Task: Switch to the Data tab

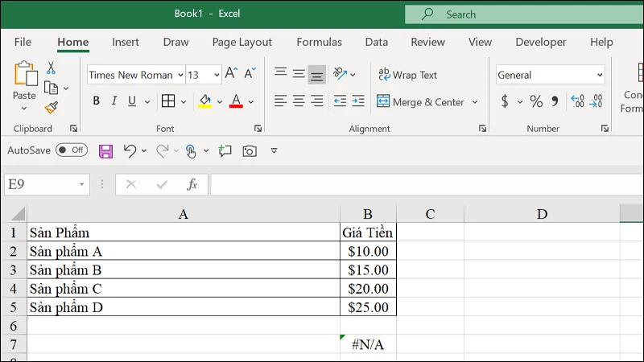Action: click(x=376, y=42)
